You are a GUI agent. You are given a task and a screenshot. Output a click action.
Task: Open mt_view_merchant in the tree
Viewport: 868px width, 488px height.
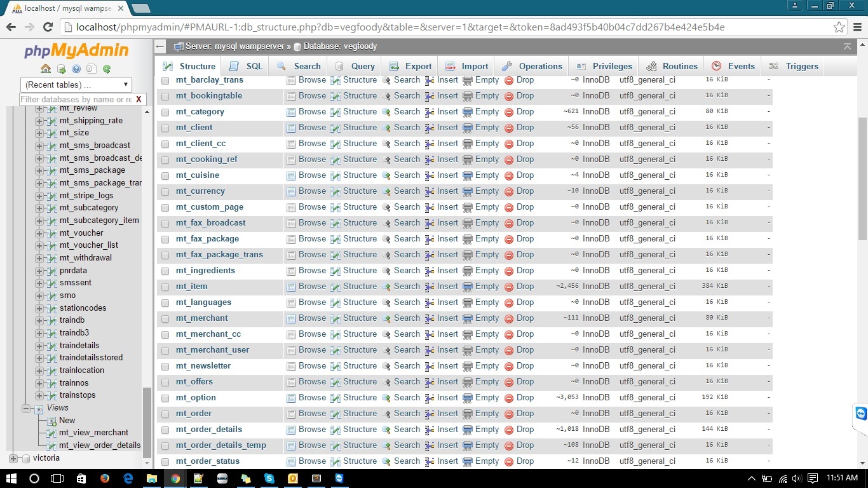pos(93,433)
